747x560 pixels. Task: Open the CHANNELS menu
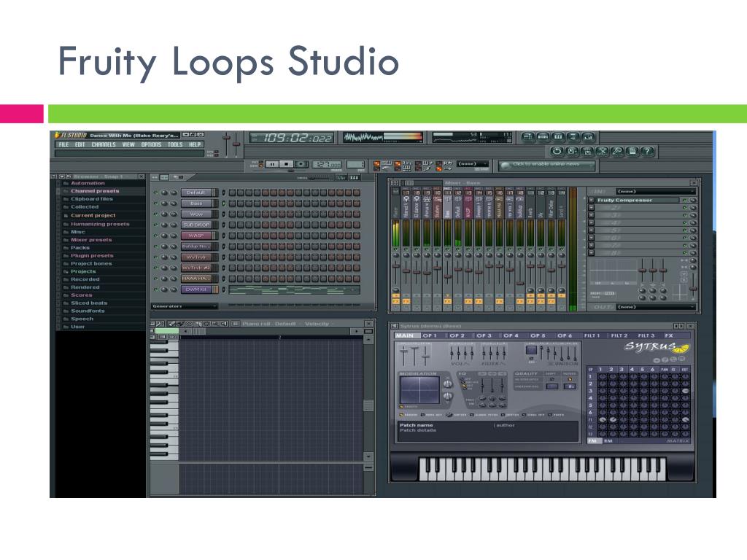[x=104, y=144]
